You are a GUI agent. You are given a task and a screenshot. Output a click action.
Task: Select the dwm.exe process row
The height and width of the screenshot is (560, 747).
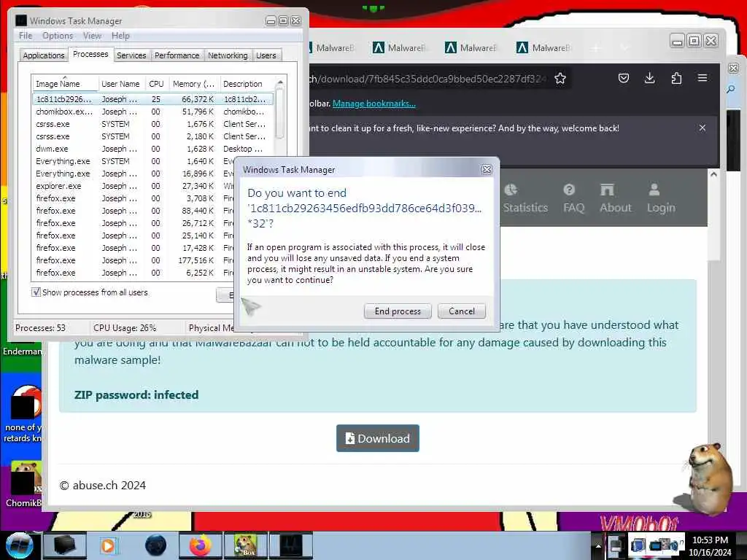[152, 149]
